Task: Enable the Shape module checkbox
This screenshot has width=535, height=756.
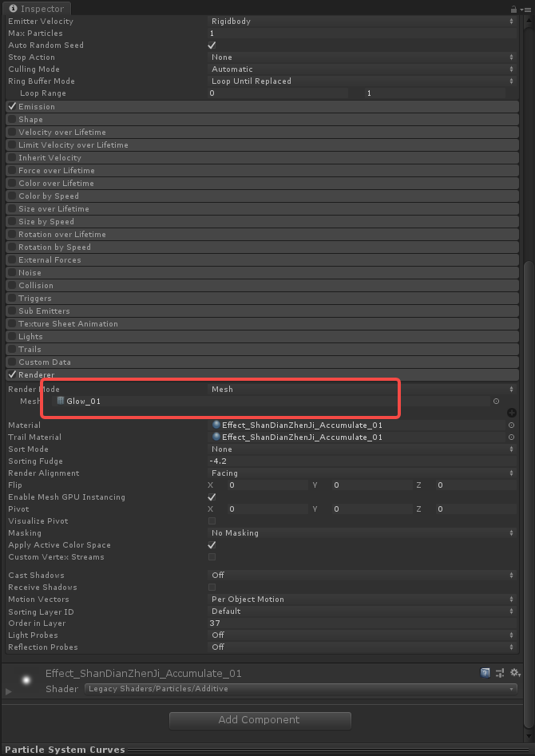Action: click(12, 120)
